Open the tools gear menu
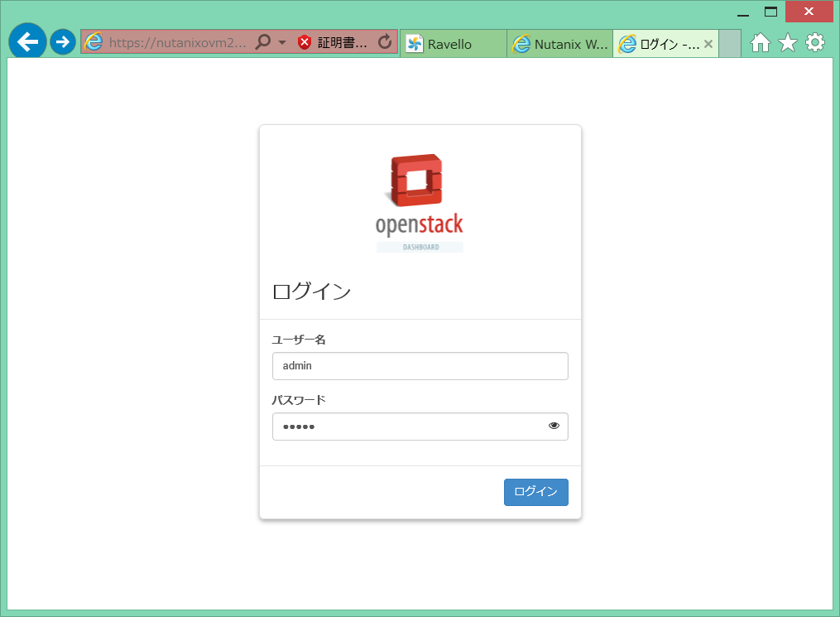 (815, 42)
